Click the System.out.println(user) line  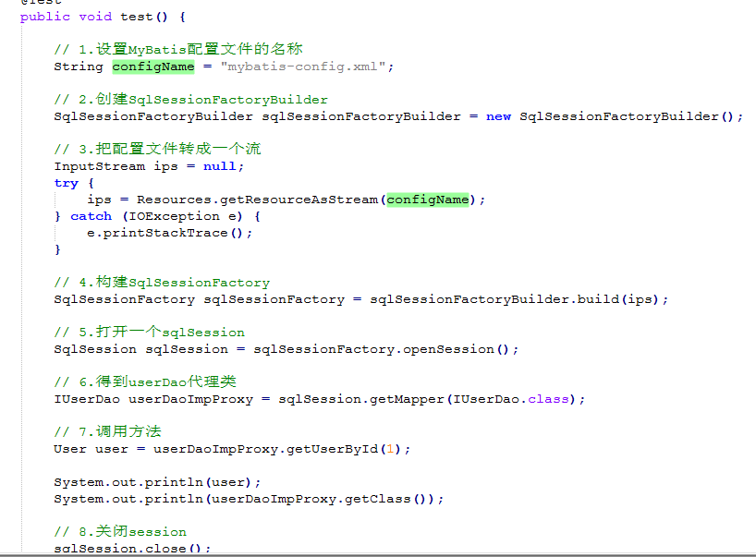(x=157, y=482)
